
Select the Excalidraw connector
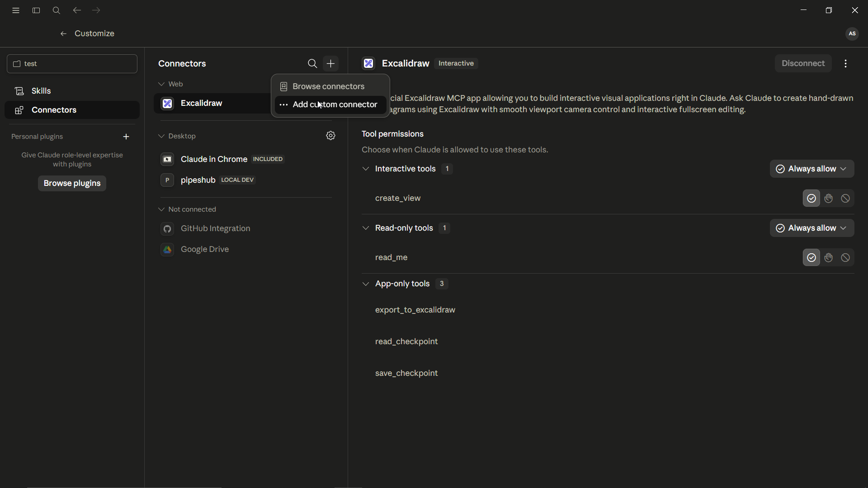point(212,104)
